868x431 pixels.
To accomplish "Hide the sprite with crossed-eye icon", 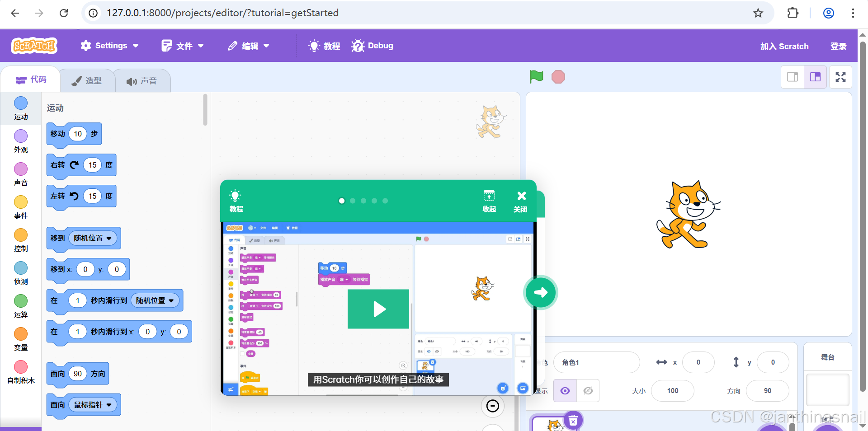I will (x=588, y=391).
